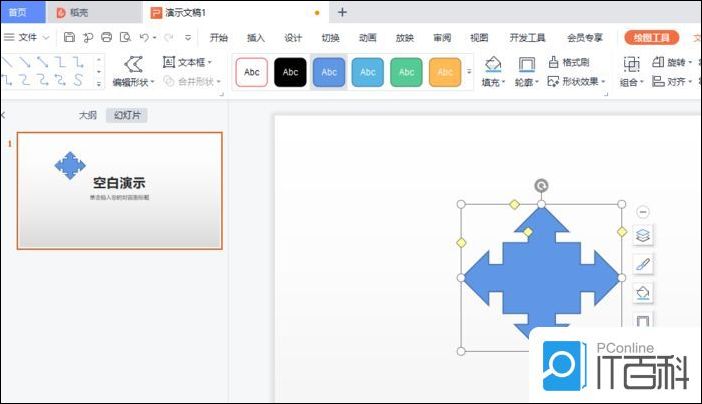Click the floating outline icon beside shape

coord(643,320)
